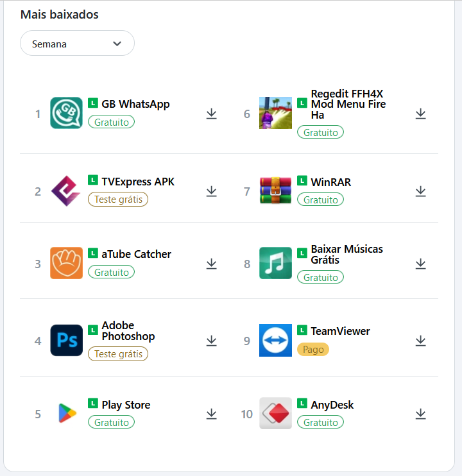Download AnyDesk using the arrow icon

tap(420, 414)
